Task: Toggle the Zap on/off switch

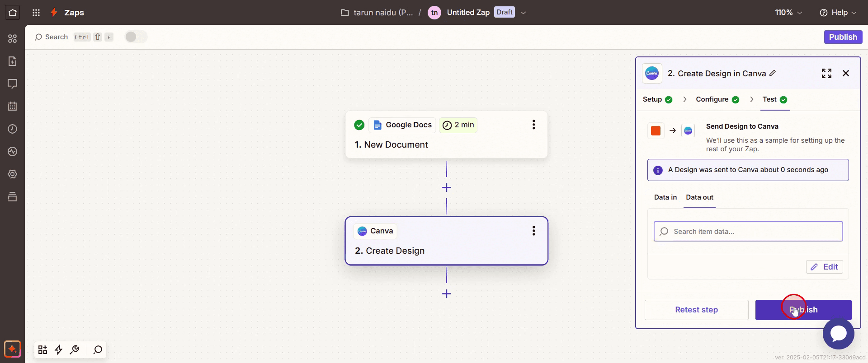Action: click(136, 37)
